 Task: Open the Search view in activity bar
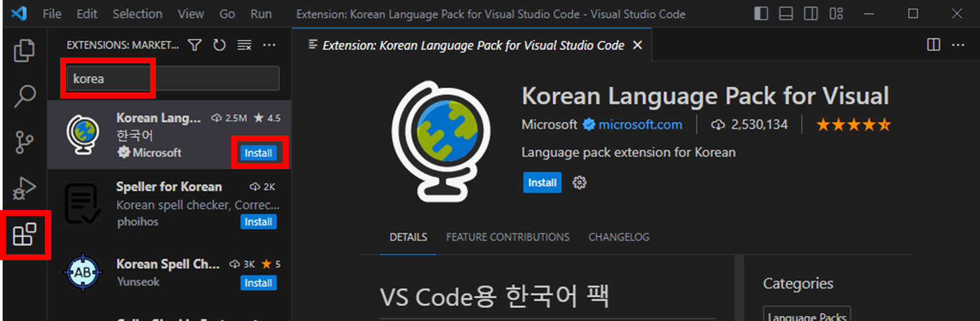24,96
